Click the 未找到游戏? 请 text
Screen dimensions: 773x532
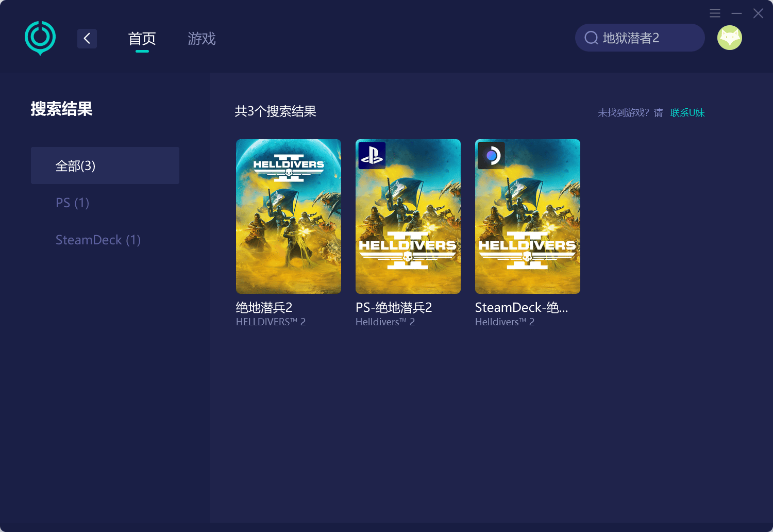[x=630, y=113]
